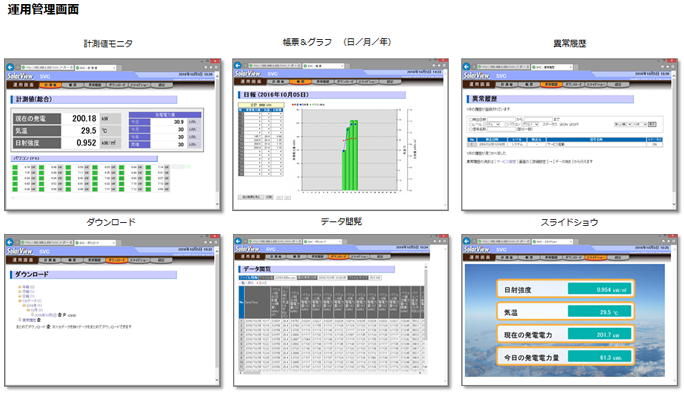Tick the 発生日時 checkbox in 異常履歴 filter
Screen dimensions: 684x393
pyautogui.click(x=471, y=119)
